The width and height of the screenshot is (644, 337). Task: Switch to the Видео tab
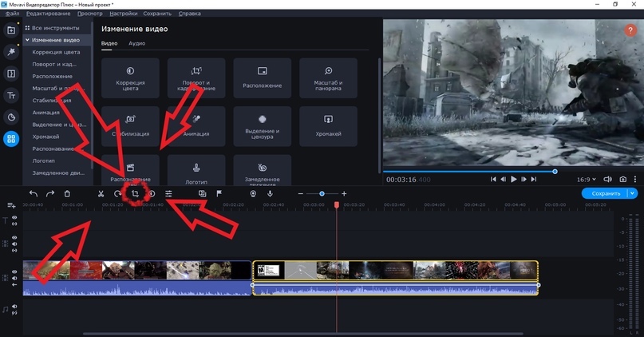pos(109,43)
